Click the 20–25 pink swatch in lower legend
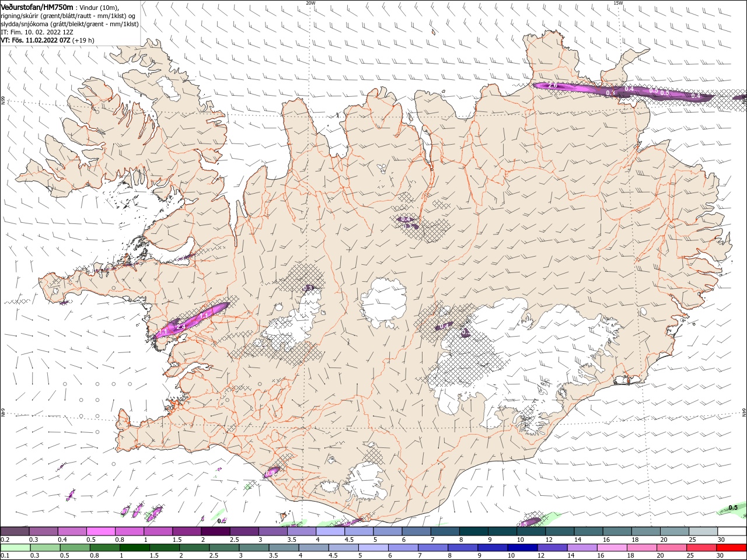This screenshot has width=747, height=560. coord(671,548)
